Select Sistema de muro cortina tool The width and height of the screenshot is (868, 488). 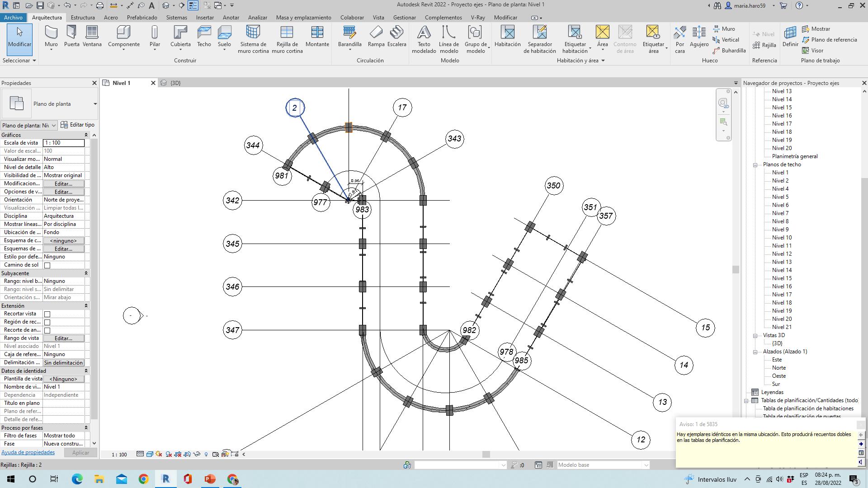coord(253,39)
